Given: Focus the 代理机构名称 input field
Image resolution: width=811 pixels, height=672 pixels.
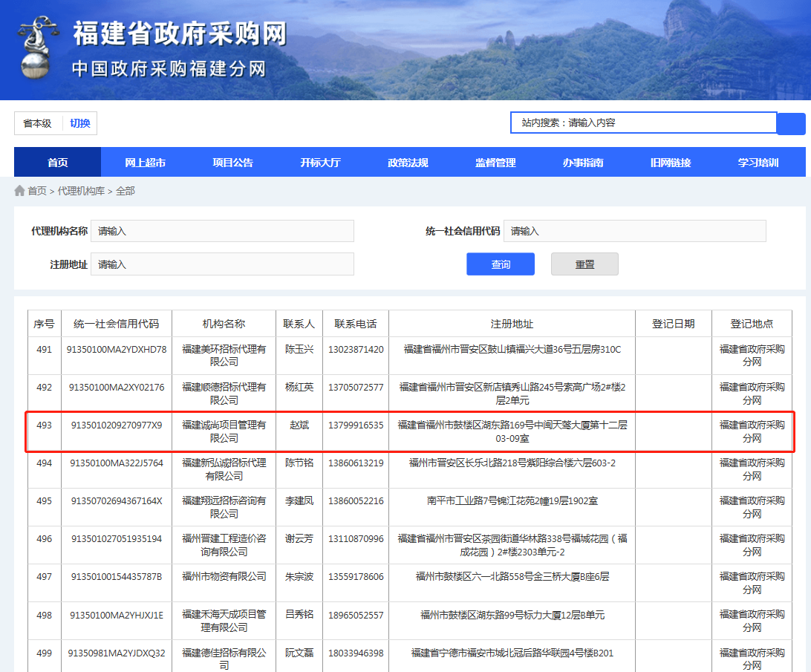Looking at the screenshot, I should click(222, 231).
